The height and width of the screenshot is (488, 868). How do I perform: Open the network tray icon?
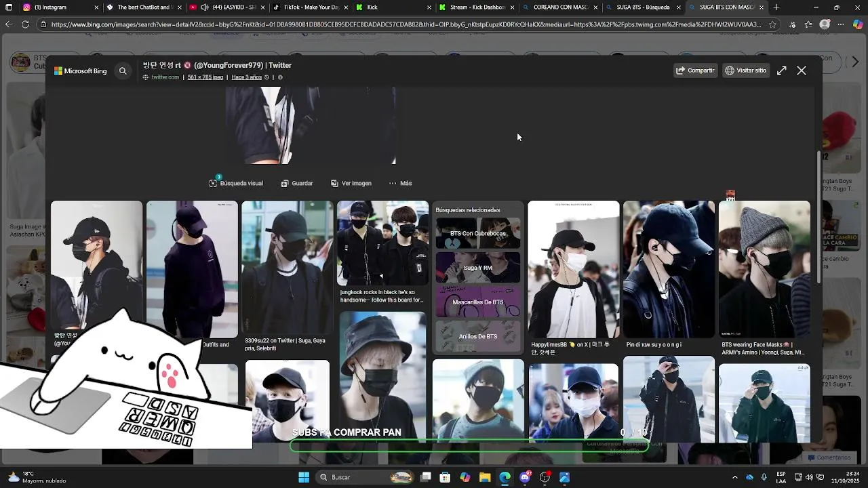pos(798,477)
